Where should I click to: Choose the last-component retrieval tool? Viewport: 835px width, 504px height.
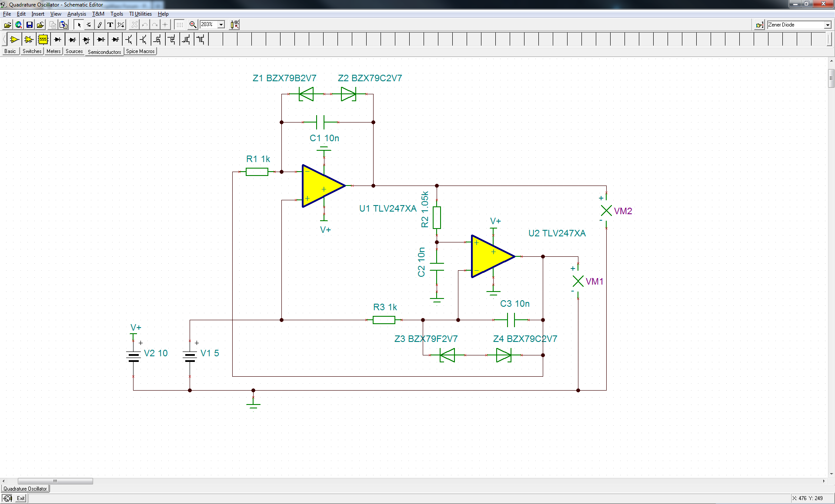[89, 25]
